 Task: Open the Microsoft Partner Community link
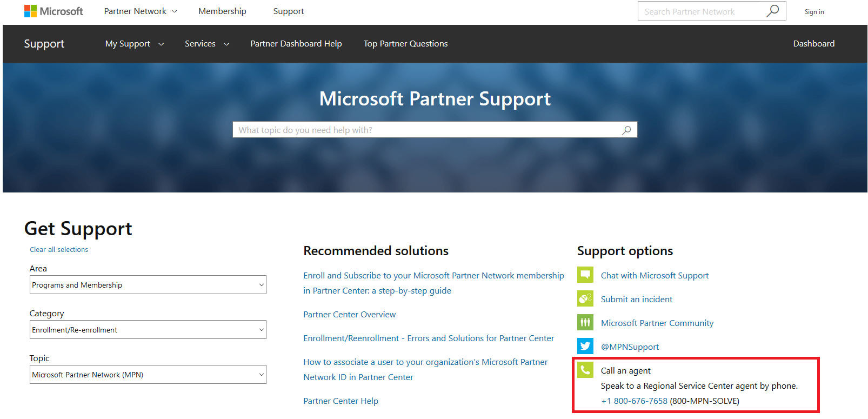tap(657, 323)
